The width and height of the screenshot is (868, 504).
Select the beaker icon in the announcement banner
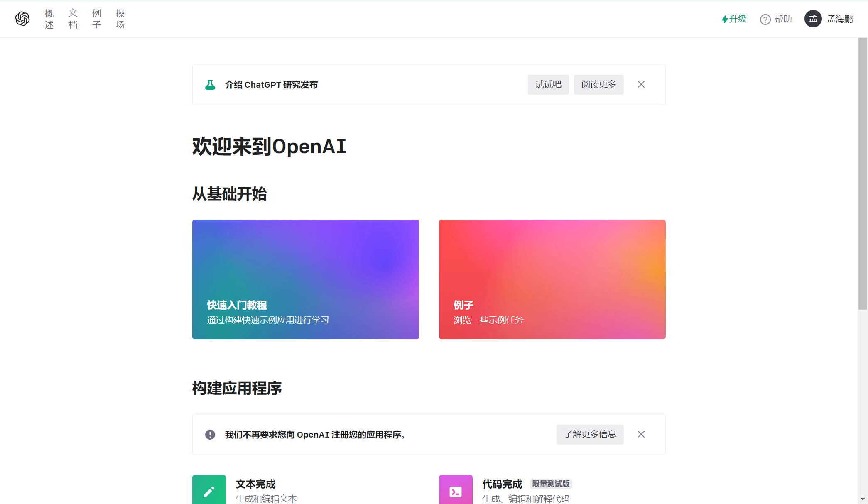click(211, 84)
